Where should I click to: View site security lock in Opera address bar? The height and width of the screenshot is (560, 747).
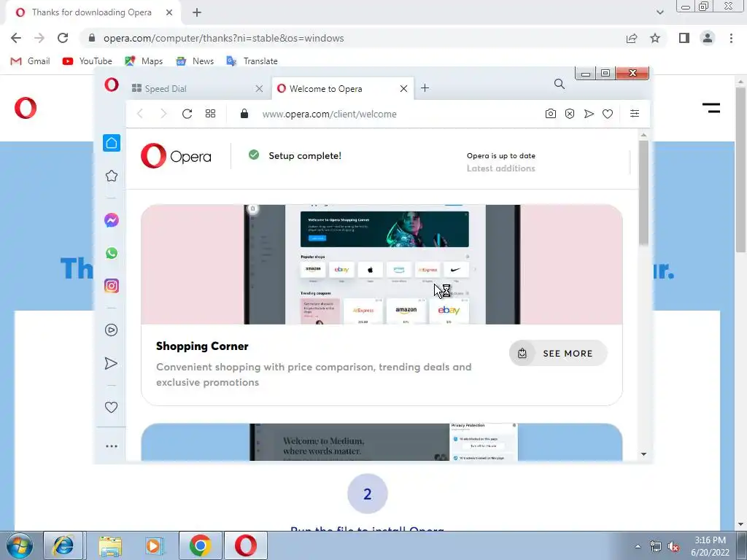[244, 113]
